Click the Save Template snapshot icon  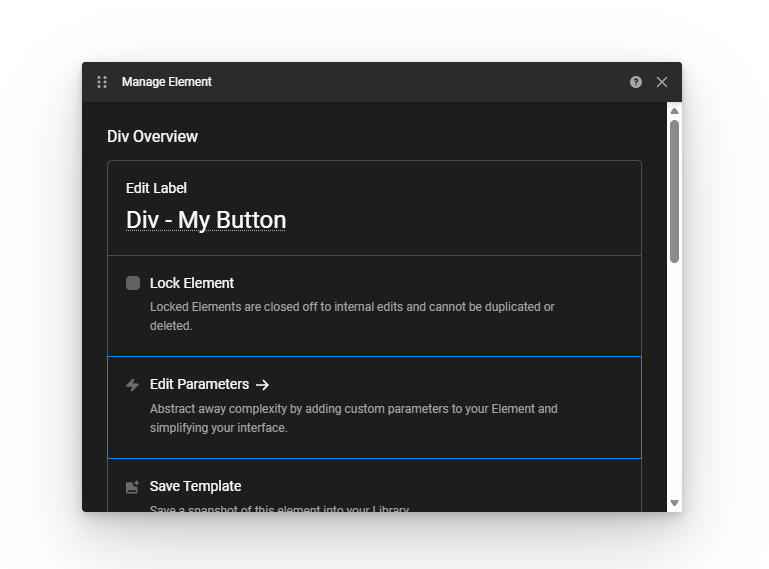[133, 487]
